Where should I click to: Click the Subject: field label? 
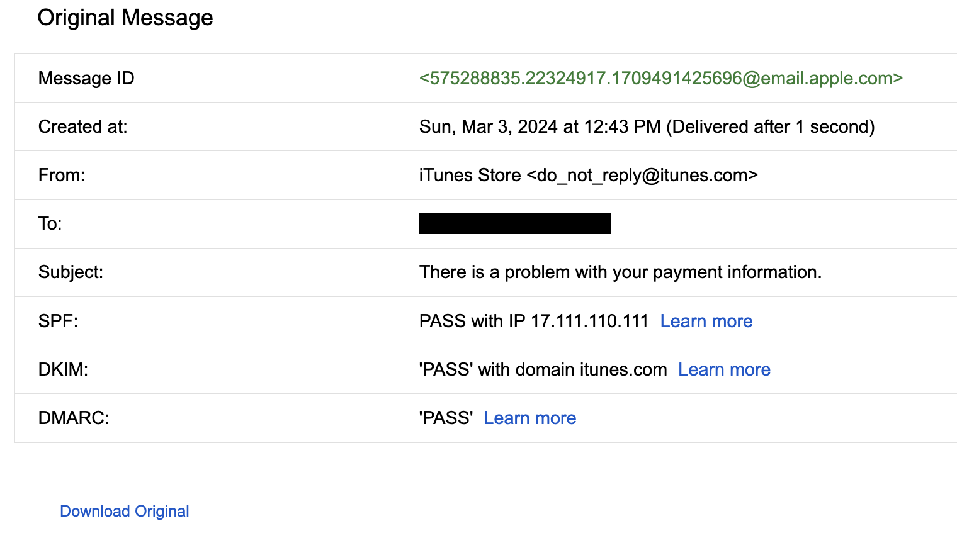click(x=71, y=272)
